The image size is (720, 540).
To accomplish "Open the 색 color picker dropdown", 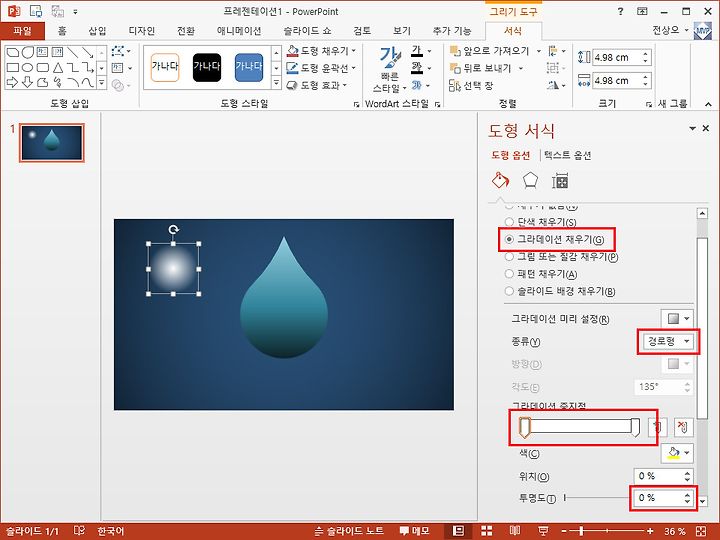I will [677, 453].
